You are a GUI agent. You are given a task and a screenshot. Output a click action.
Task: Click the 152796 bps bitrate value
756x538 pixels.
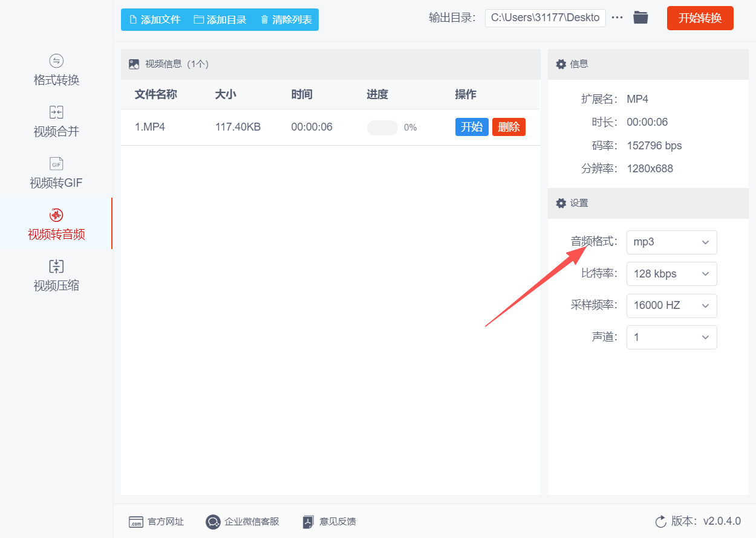654,146
